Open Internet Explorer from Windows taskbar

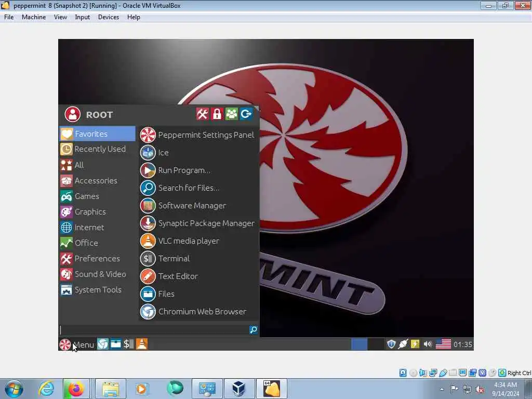point(46,389)
